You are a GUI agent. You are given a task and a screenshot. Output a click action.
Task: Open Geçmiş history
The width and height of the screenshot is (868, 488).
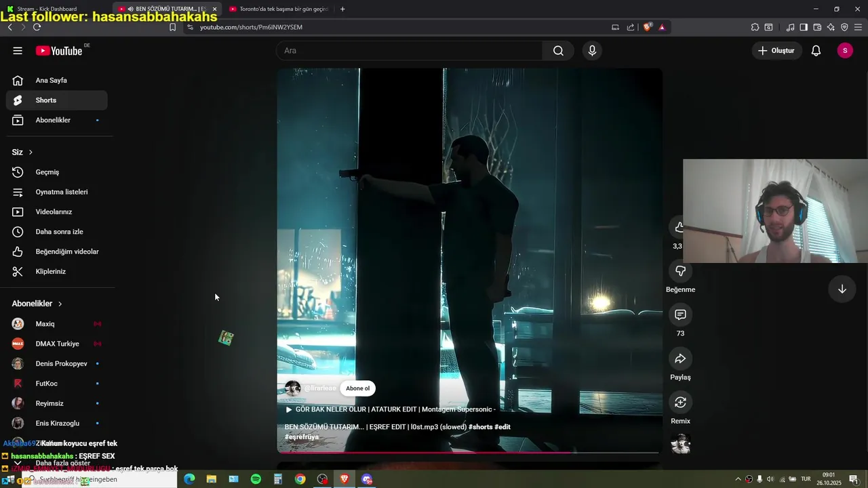[x=57, y=172]
